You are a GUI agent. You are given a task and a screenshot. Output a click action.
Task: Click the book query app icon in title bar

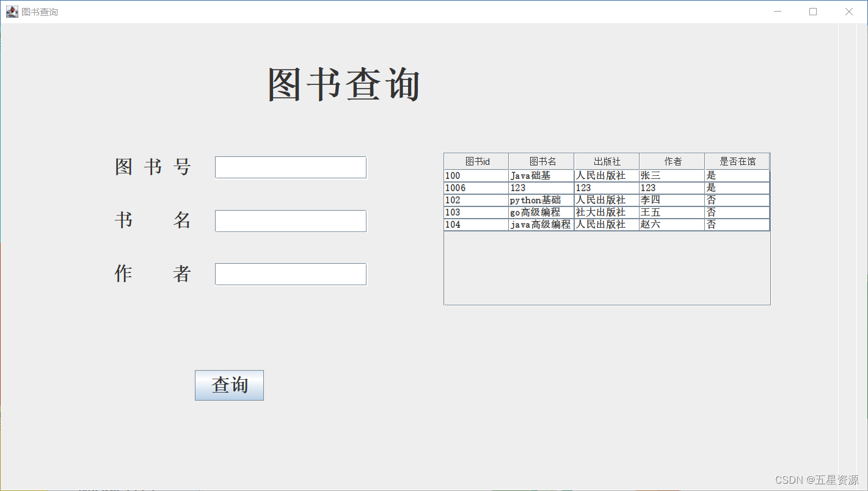[x=12, y=11]
